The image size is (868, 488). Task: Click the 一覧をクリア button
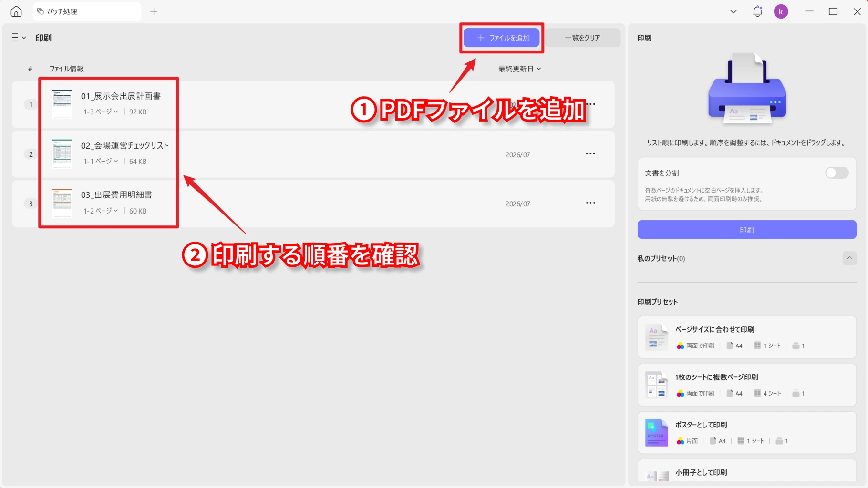pyautogui.click(x=583, y=38)
